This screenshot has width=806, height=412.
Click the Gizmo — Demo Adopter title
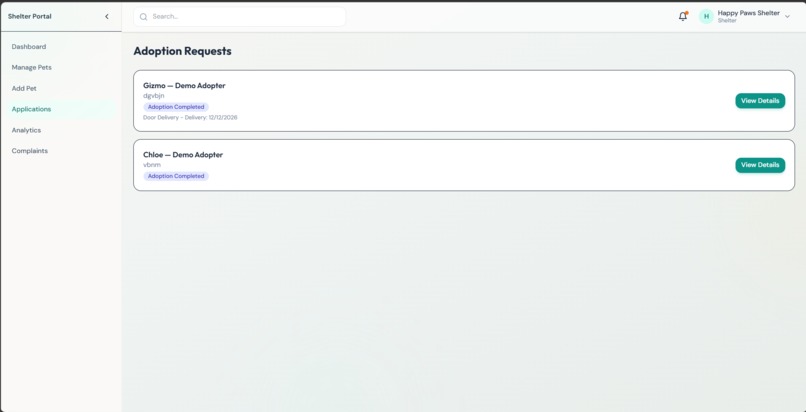pos(184,86)
